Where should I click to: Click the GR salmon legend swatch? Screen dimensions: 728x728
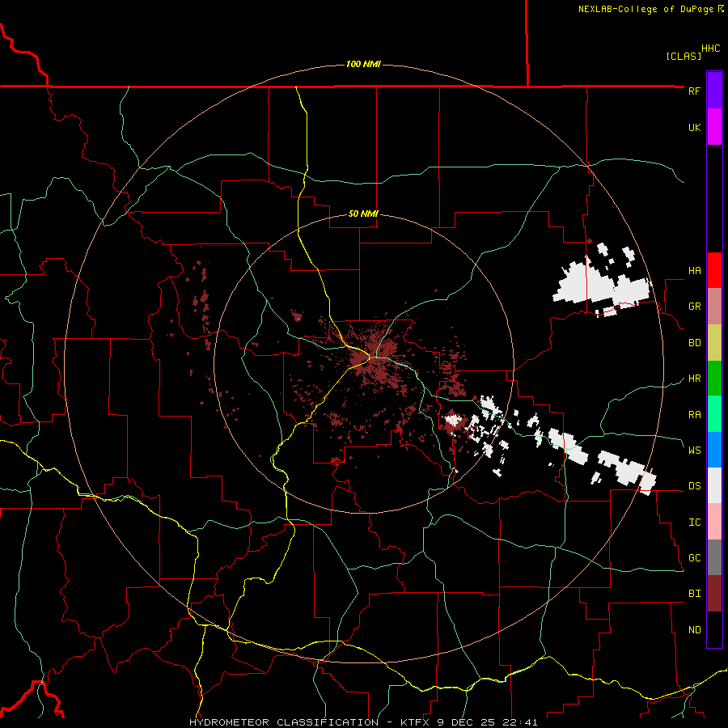(714, 307)
